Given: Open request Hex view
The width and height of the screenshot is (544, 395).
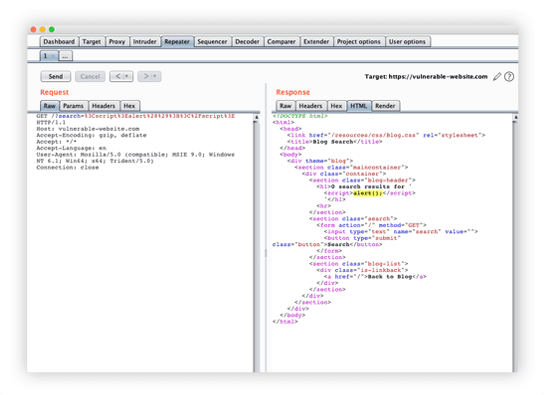Looking at the screenshot, I should click(129, 106).
